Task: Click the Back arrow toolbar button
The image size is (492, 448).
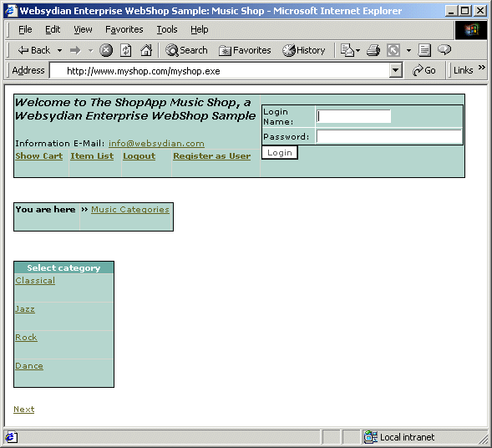Action: [34, 50]
